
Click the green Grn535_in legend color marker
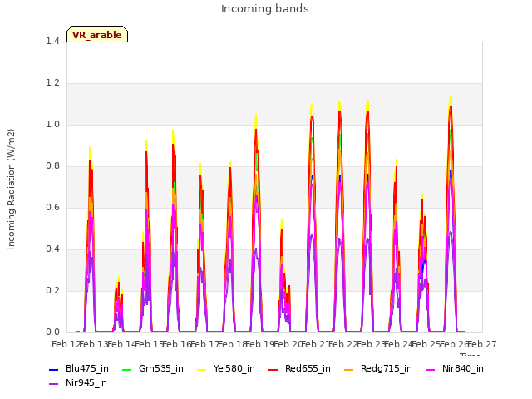[x=127, y=369]
